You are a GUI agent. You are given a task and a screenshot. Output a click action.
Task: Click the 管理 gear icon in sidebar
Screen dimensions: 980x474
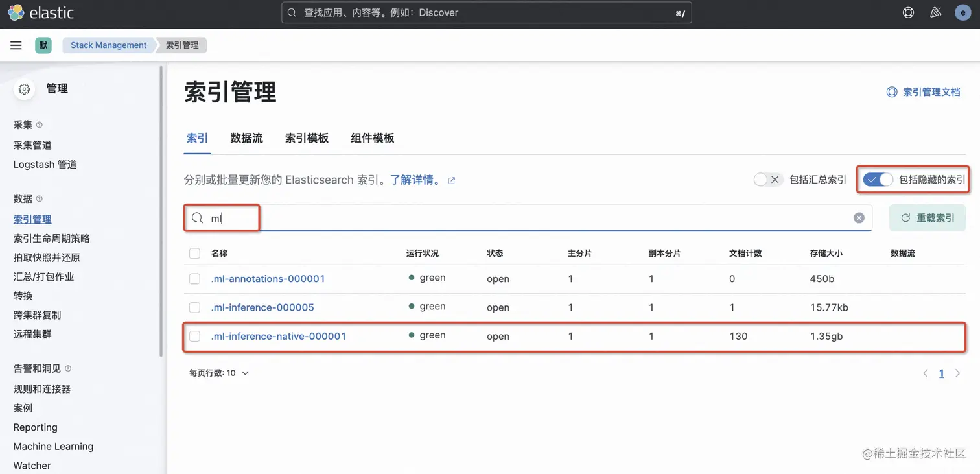(x=25, y=89)
